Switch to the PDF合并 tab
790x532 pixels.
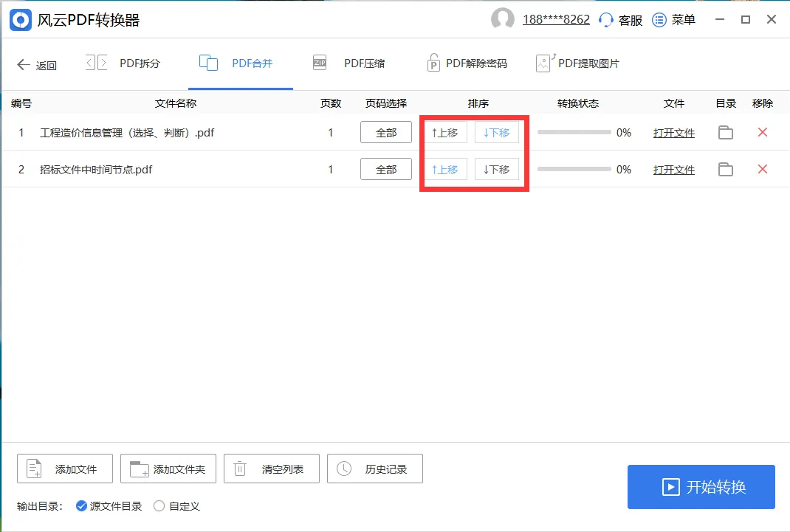point(240,63)
